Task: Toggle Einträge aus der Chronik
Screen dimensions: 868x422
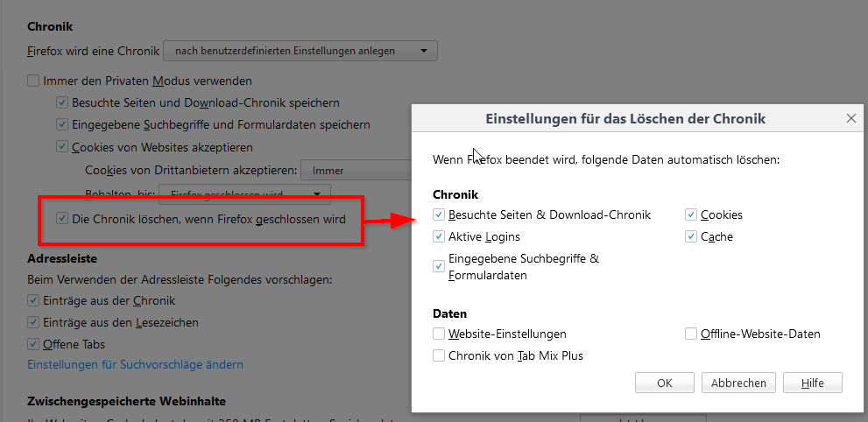Action: [34, 301]
